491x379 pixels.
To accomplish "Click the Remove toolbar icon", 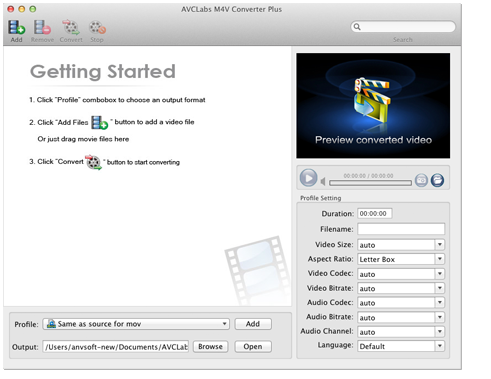I will coord(42,28).
